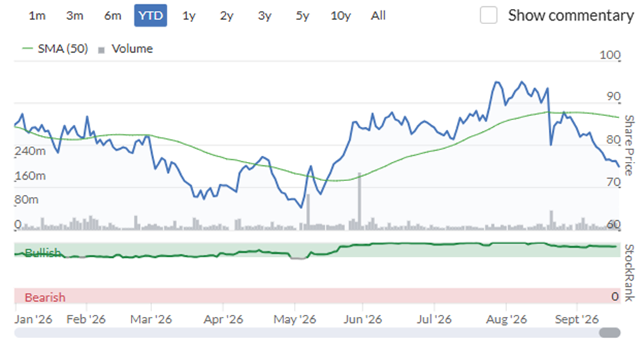The width and height of the screenshot is (644, 345).
Task: Click the Apr '26 axis label
Action: 223,319
